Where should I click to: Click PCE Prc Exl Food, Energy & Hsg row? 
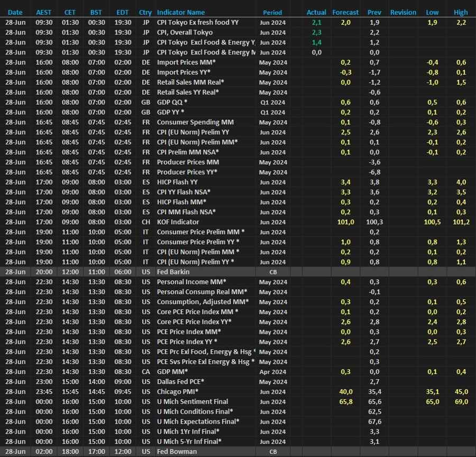click(238, 352)
